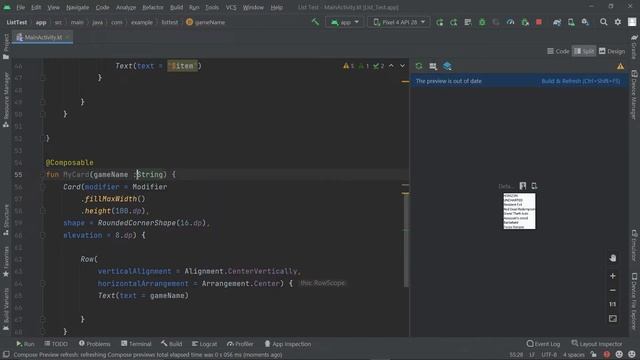Open App Inspection tool window
The image size is (640, 360).
pyautogui.click(x=287, y=344)
